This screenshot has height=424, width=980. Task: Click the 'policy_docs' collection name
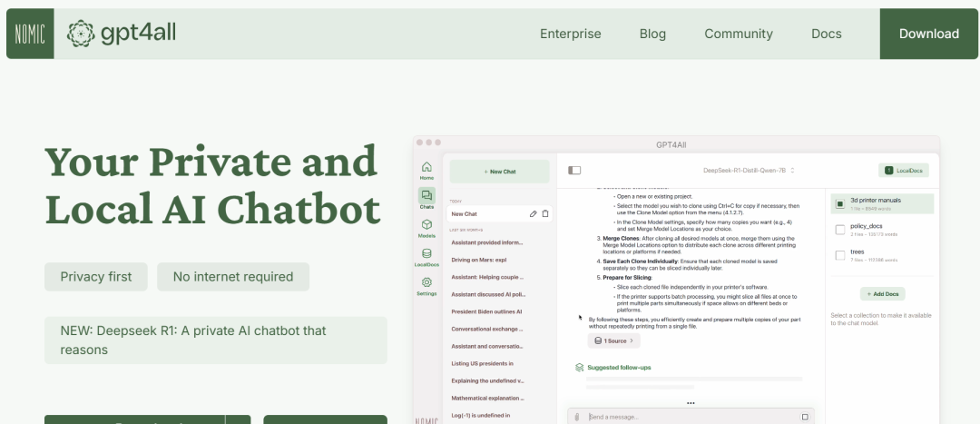tap(867, 226)
